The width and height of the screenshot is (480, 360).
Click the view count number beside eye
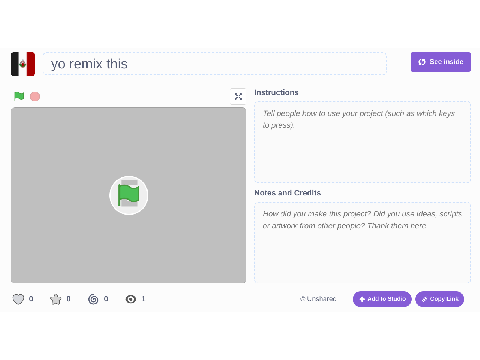coord(143,299)
